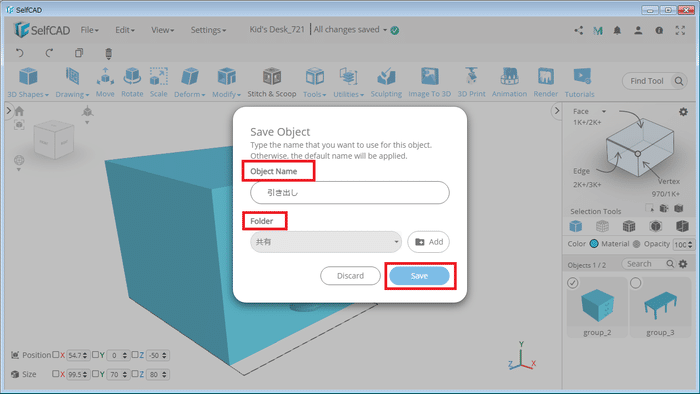The image size is (700, 394).
Task: Select the Sculpting tool
Action: click(386, 83)
